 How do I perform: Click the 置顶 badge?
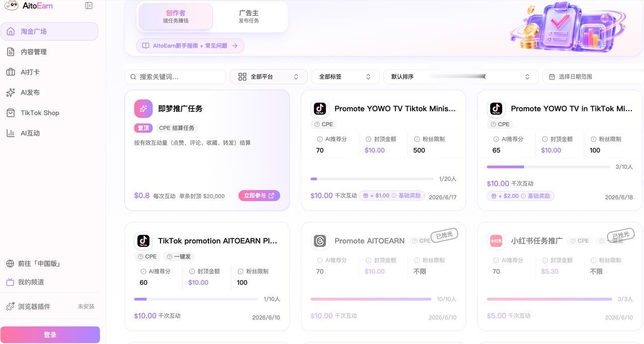[143, 128]
